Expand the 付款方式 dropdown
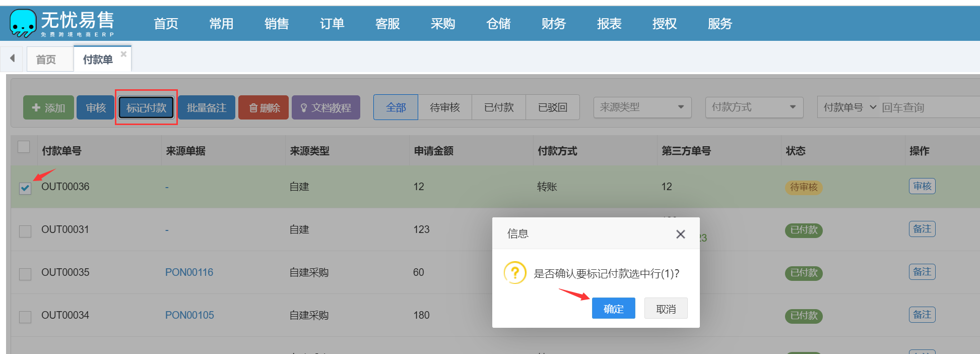Image resolution: width=980 pixels, height=354 pixels. click(x=754, y=107)
